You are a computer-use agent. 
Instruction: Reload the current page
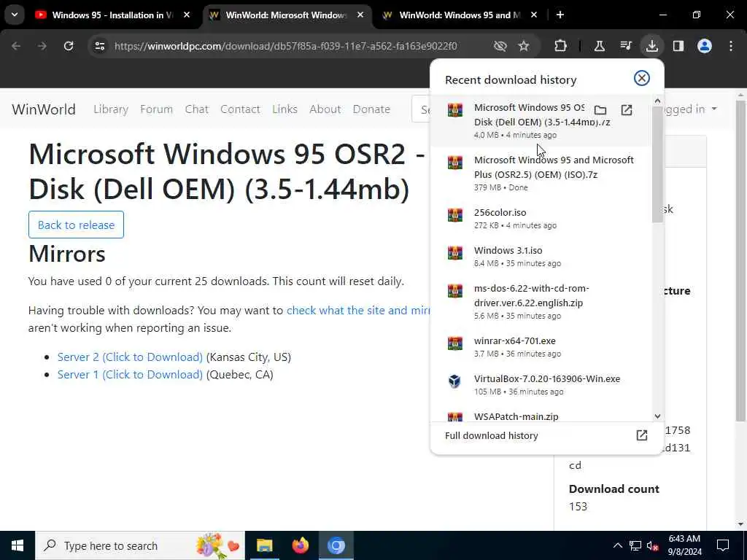[69, 46]
